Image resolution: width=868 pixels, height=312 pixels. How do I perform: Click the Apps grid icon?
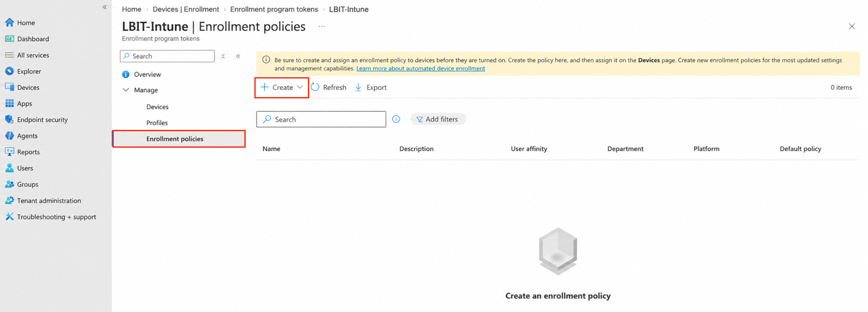point(10,104)
